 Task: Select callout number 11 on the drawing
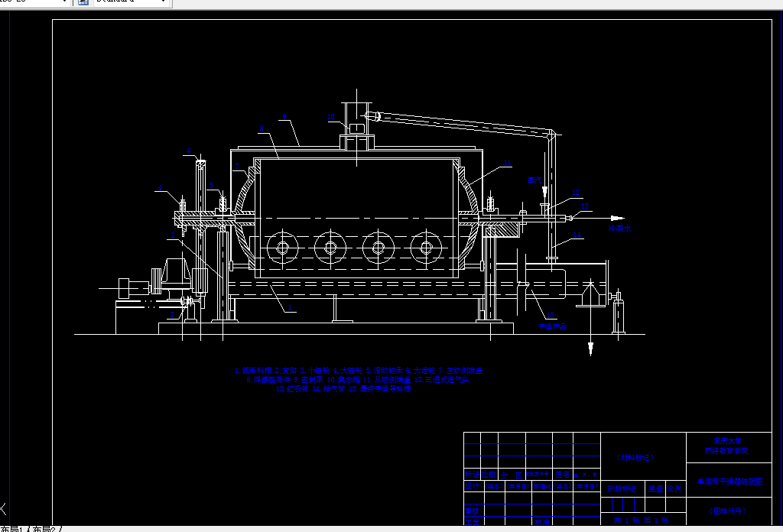point(508,164)
